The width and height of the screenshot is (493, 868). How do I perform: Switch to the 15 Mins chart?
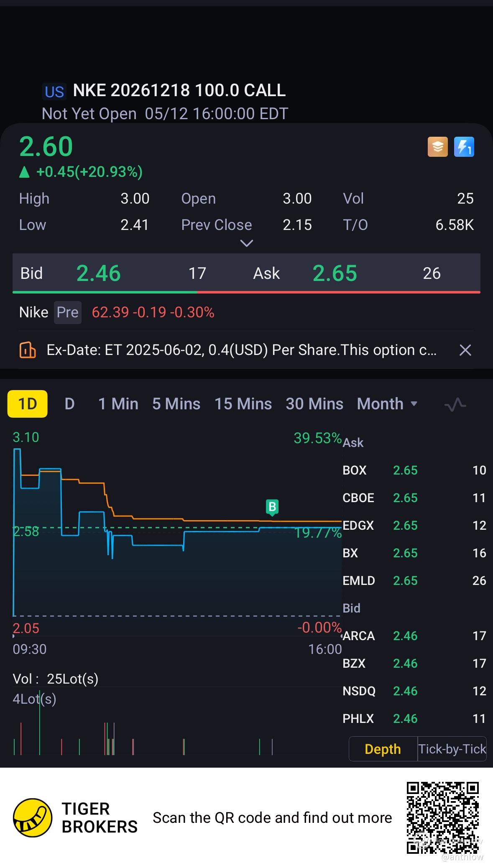pos(243,404)
